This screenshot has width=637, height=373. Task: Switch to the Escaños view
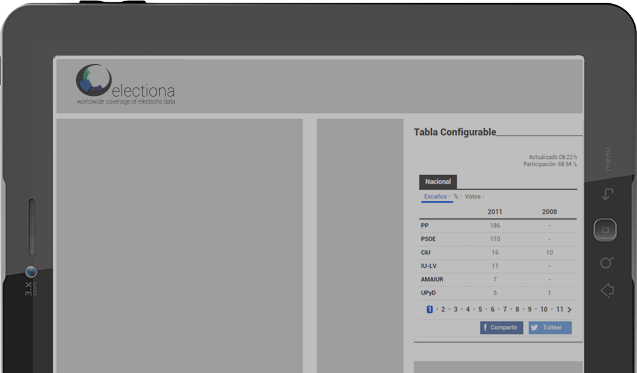click(x=436, y=196)
